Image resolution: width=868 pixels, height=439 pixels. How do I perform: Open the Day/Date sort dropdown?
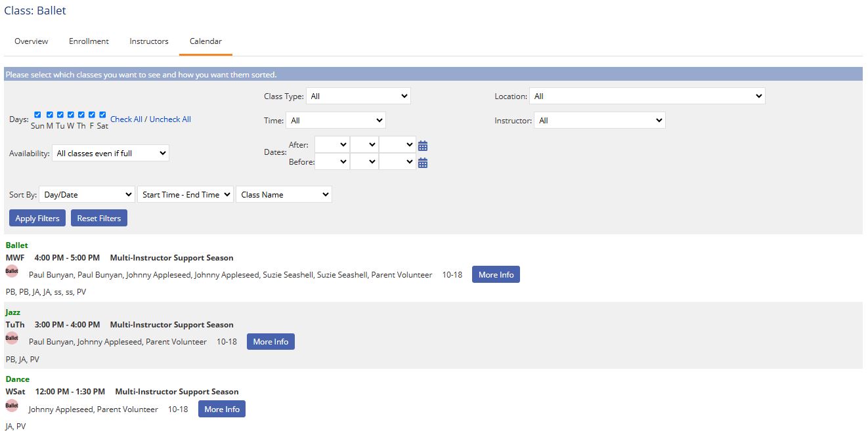coord(87,195)
